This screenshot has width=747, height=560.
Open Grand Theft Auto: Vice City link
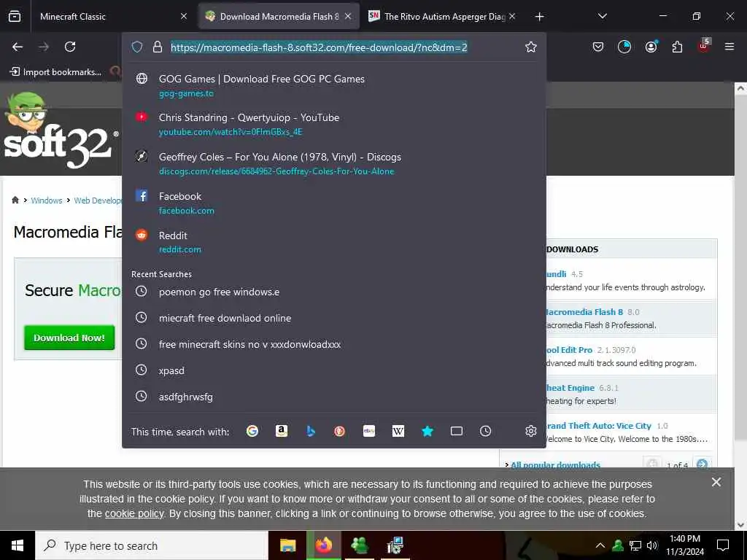pyautogui.click(x=599, y=426)
